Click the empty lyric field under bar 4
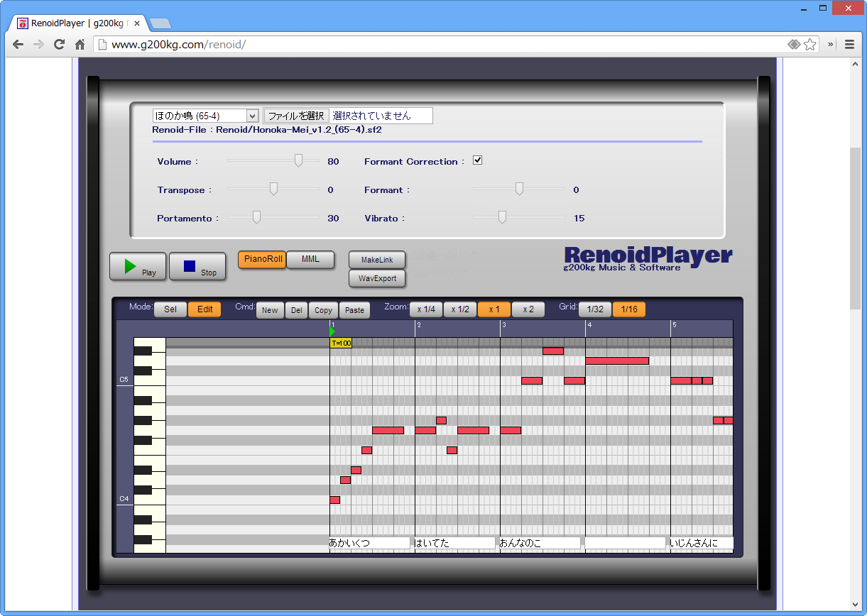 click(625, 543)
